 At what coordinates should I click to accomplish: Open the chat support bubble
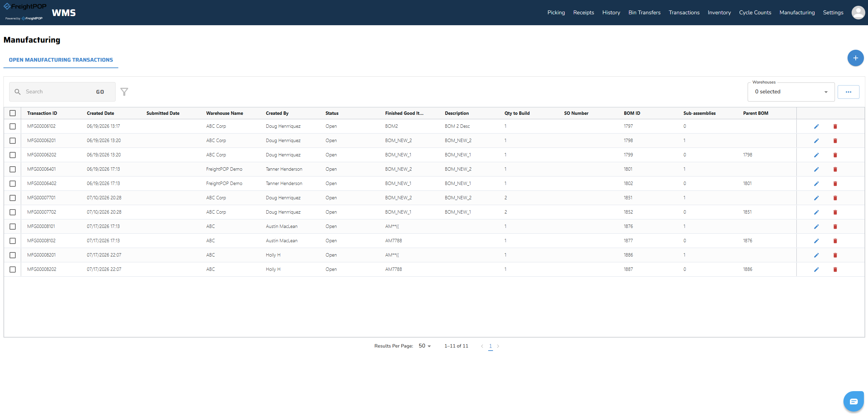(853, 401)
